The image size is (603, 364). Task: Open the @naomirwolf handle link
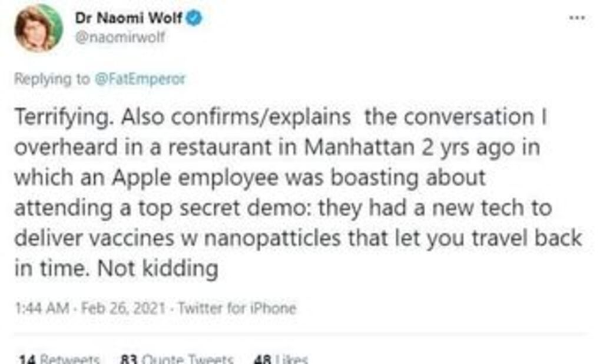tap(120, 37)
